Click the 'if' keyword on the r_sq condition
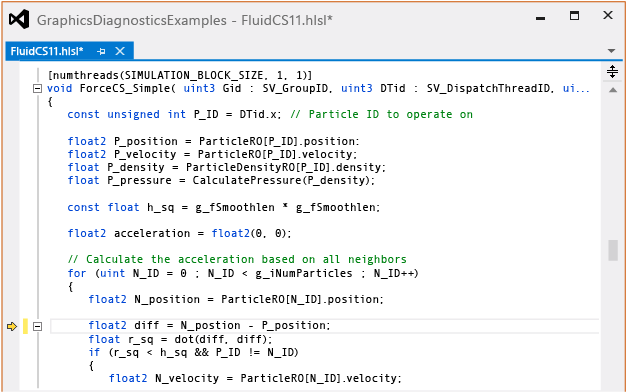The image size is (626, 392). click(x=94, y=352)
